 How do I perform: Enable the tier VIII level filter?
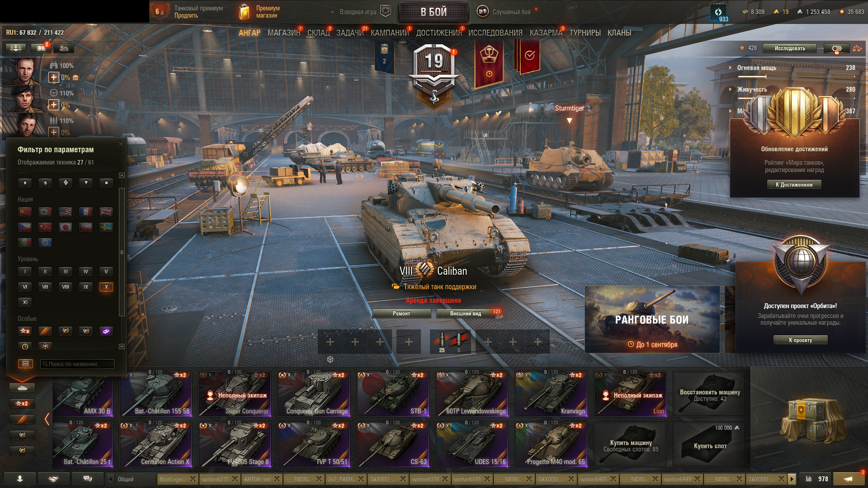click(x=66, y=286)
